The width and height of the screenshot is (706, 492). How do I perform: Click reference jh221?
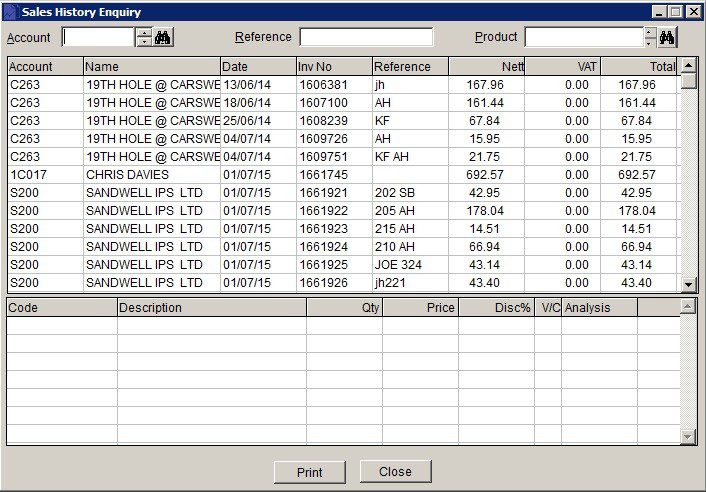(390, 283)
